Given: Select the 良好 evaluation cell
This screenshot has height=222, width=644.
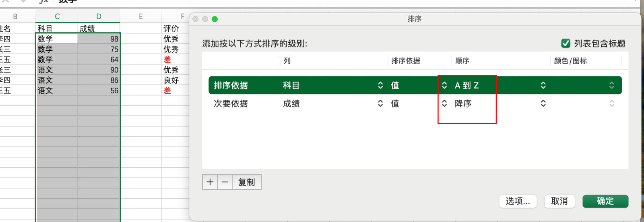Looking at the screenshot, I should 175,80.
